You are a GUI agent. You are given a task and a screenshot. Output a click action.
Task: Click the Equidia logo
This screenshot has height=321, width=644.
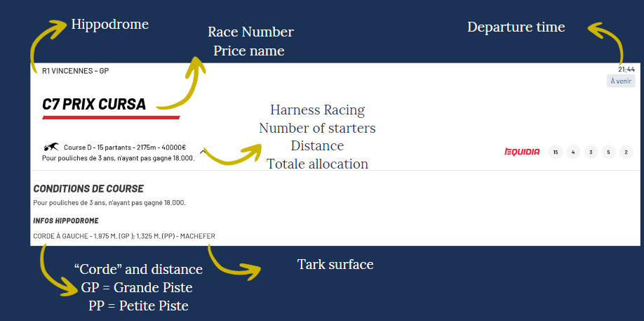click(522, 152)
